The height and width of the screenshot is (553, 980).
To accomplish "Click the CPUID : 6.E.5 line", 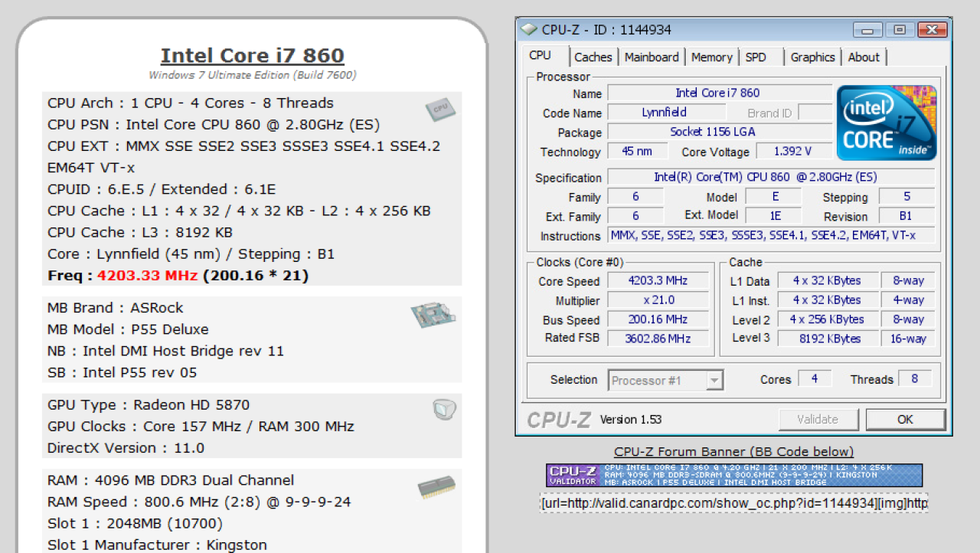I will point(162,189).
